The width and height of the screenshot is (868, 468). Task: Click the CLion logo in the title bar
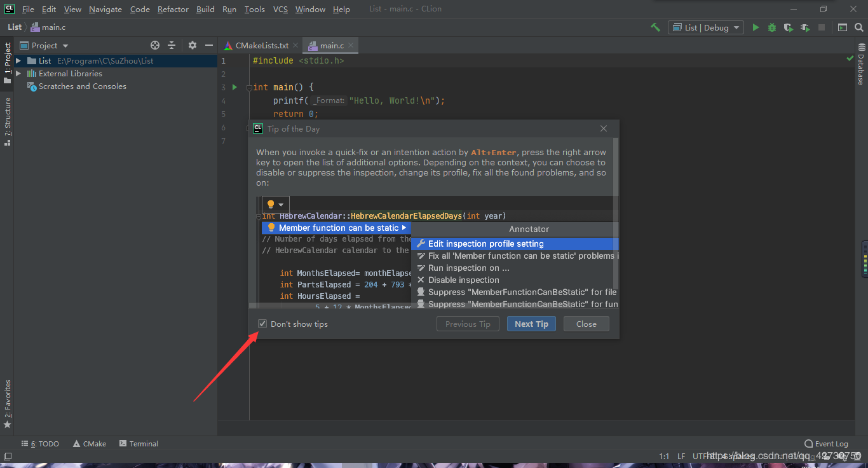coord(10,9)
